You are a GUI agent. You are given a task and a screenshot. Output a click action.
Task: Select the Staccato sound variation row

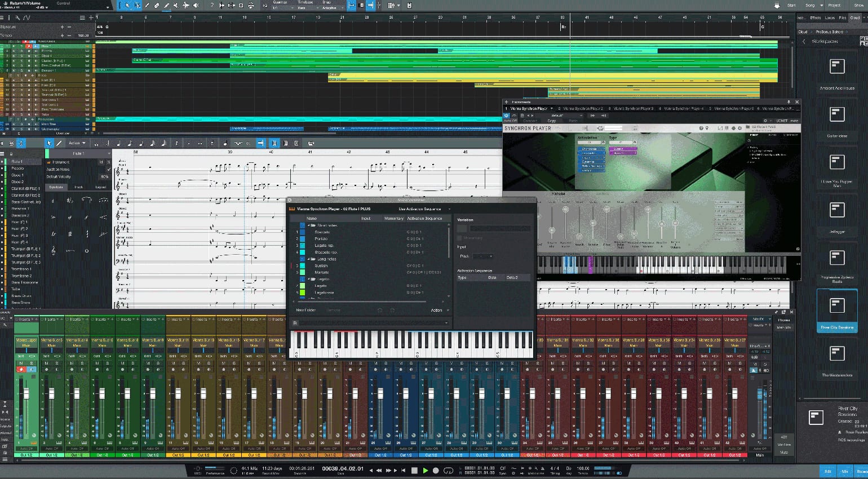tap(322, 232)
